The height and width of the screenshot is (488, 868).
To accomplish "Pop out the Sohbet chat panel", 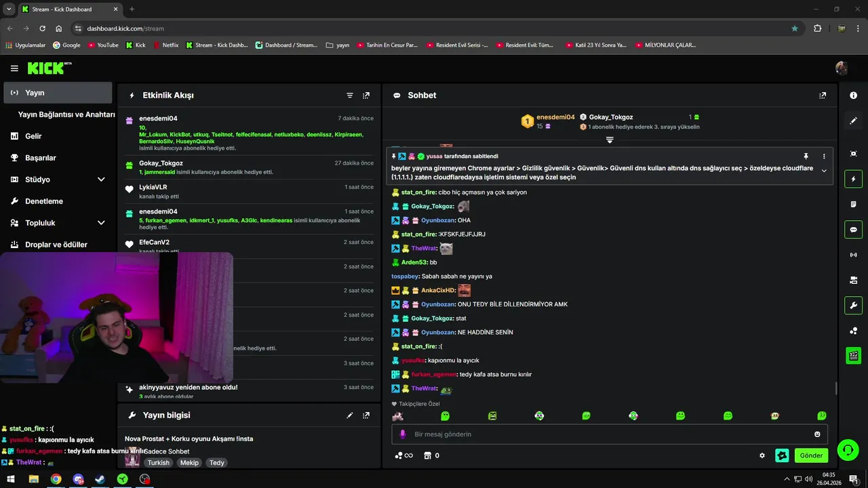I will (823, 96).
